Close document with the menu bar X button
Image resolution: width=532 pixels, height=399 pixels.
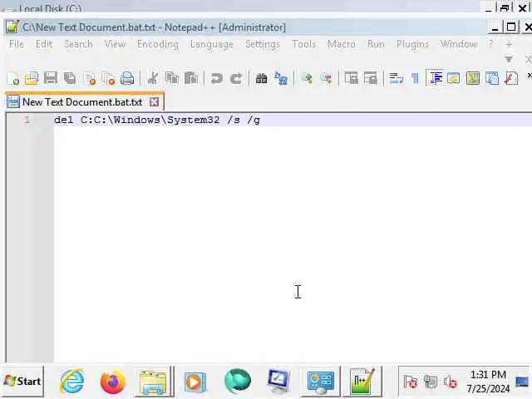(529, 60)
